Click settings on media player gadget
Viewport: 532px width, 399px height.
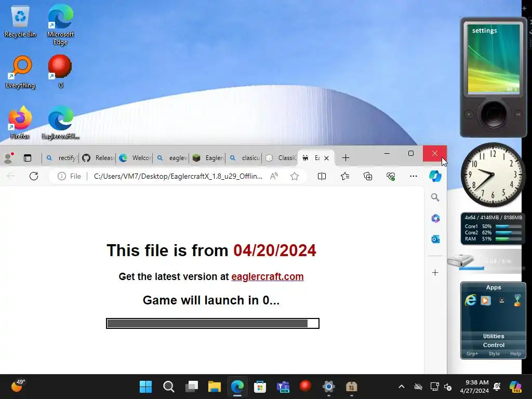485,31
